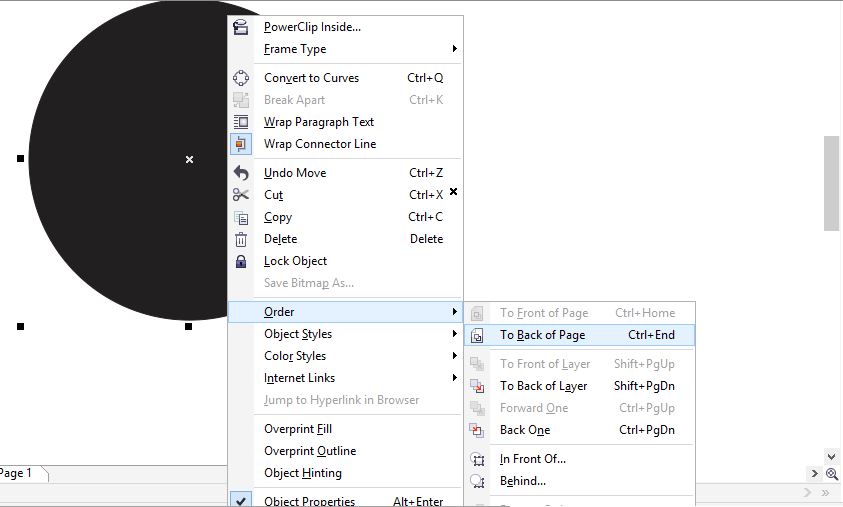
Task: Choose Wrap Paragraph Text
Action: [x=345, y=122]
